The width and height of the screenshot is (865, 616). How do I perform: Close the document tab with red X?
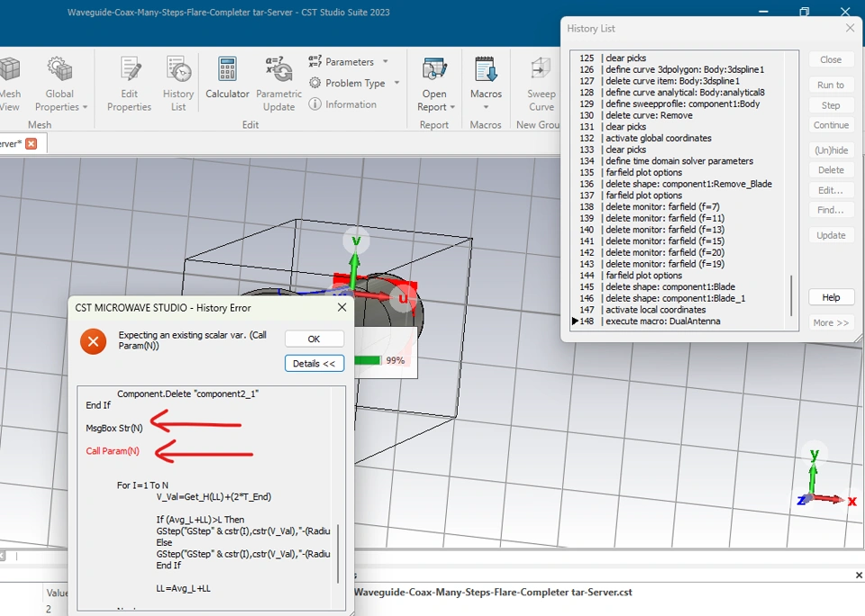pos(32,144)
